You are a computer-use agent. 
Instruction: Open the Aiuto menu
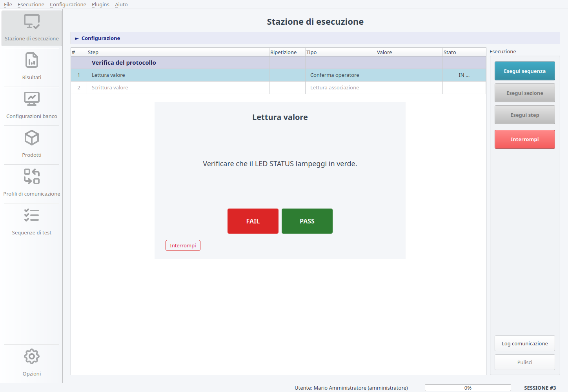click(x=121, y=4)
